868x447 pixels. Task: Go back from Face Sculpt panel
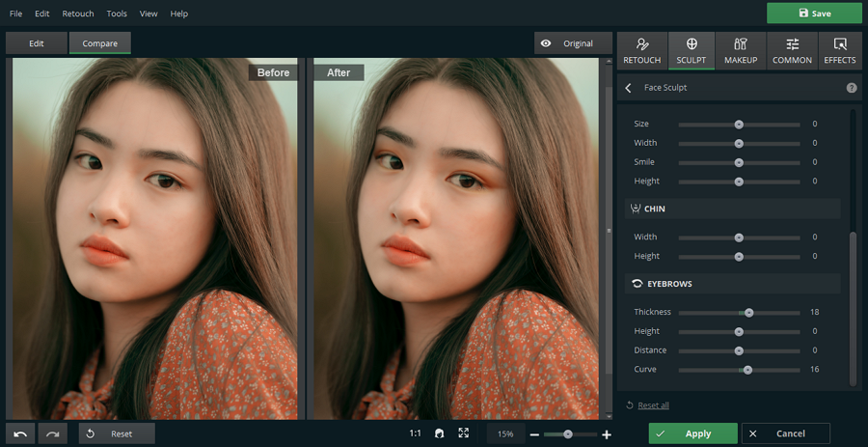click(629, 88)
